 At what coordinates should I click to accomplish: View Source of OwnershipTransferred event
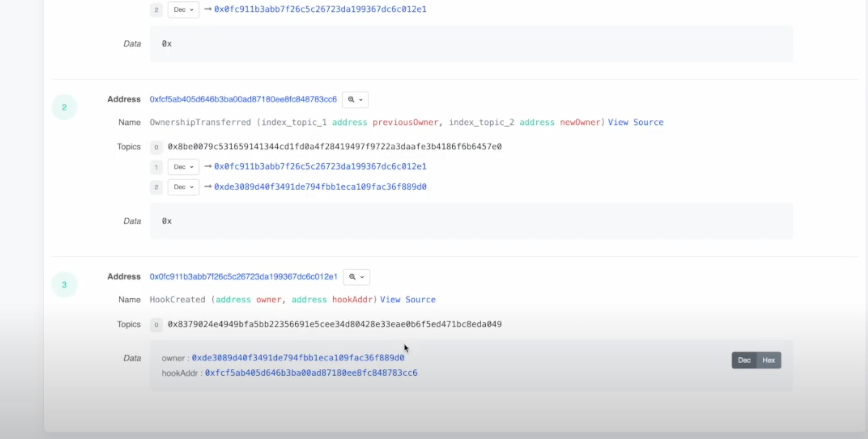pos(635,122)
